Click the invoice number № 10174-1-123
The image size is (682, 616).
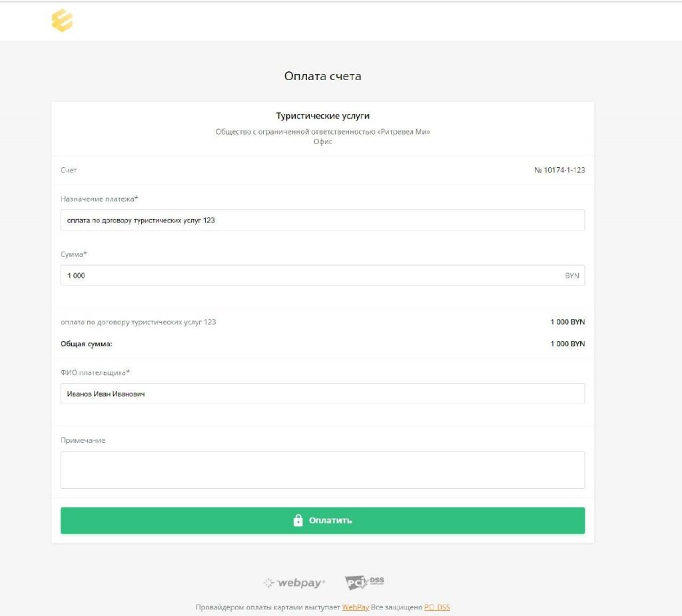559,170
